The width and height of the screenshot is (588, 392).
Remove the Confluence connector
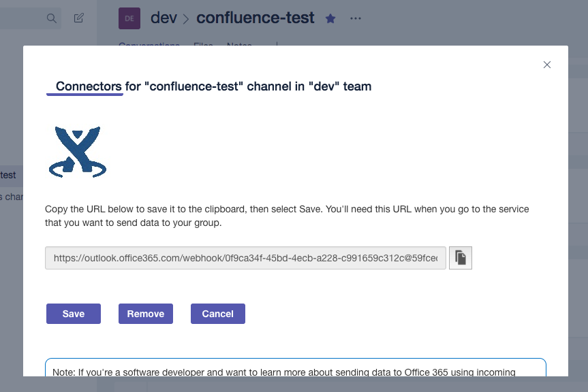click(x=146, y=314)
